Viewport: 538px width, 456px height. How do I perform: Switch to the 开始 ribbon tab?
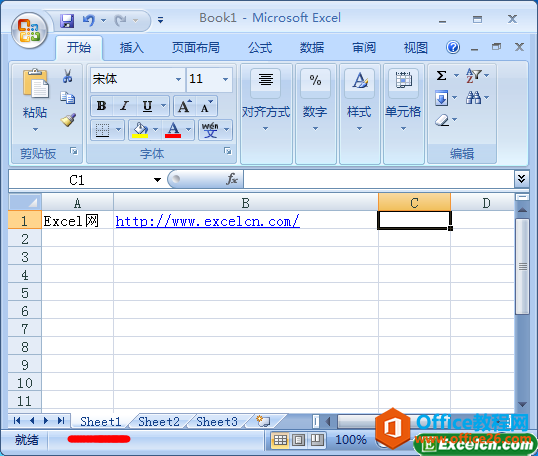[x=79, y=48]
